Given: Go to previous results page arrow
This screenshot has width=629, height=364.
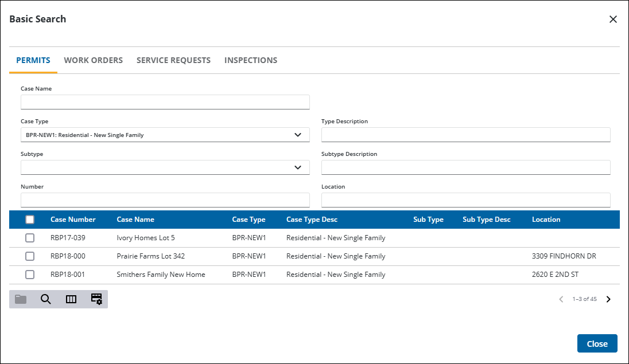Looking at the screenshot, I should pos(561,299).
